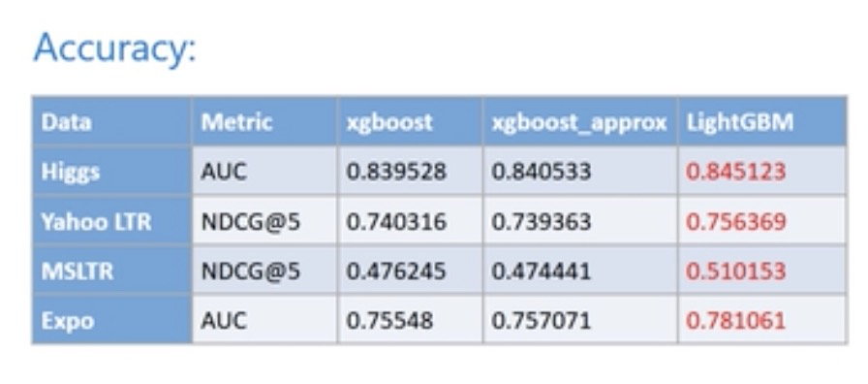868x384 pixels.
Task: Click the LightGBM column header
Action: 740,122
